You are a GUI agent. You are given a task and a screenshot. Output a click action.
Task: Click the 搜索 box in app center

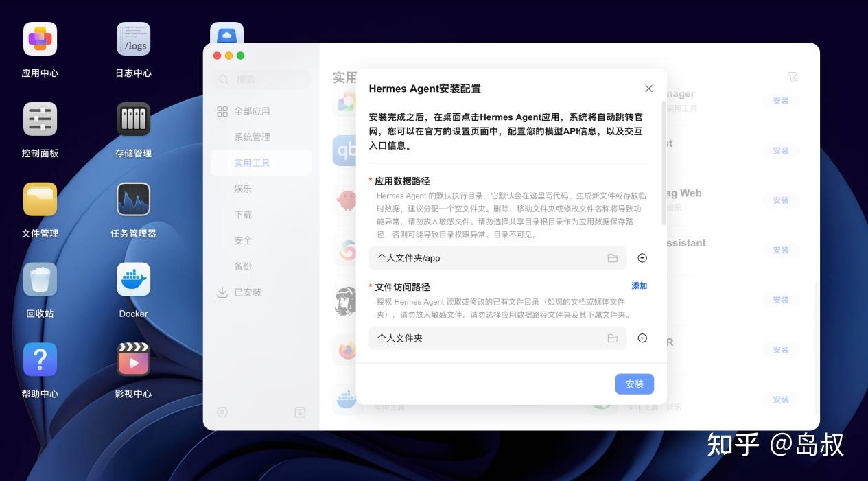point(261,80)
